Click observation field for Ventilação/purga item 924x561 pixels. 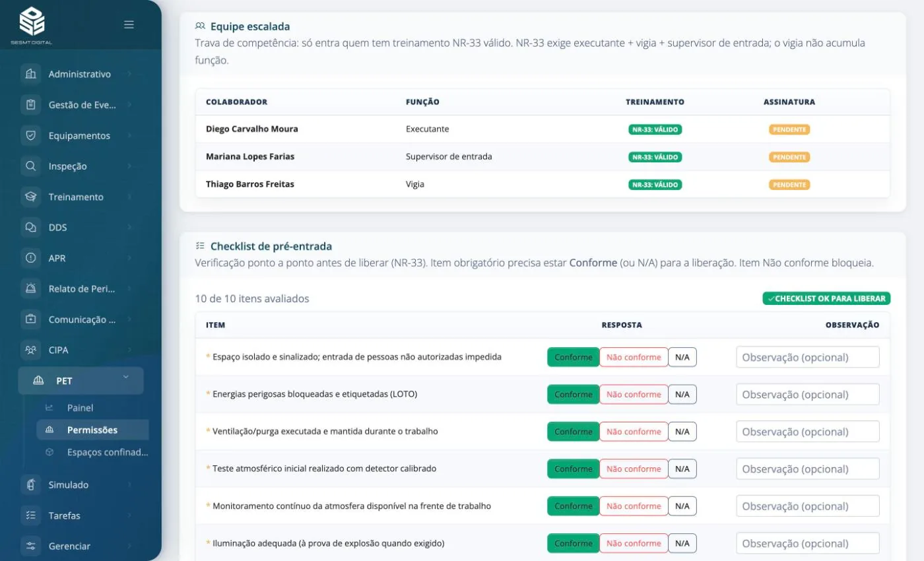click(x=808, y=432)
